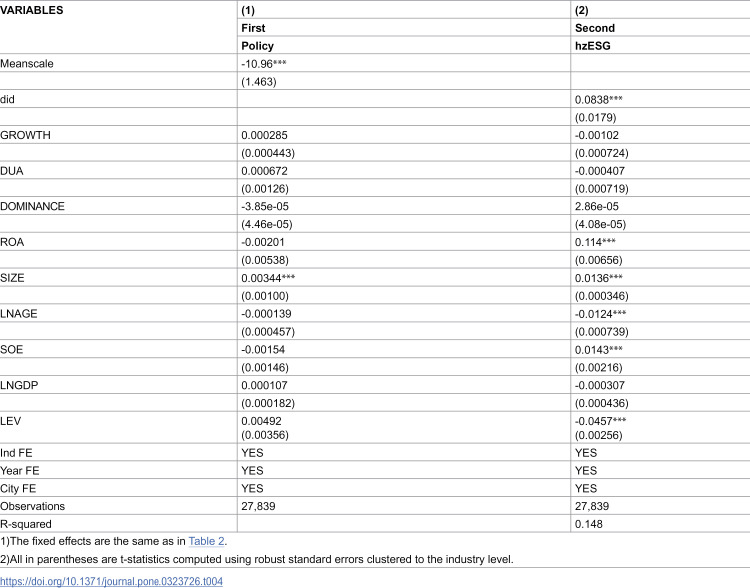The height and width of the screenshot is (588, 750).
Task: Select the did row label
Action: point(7,100)
